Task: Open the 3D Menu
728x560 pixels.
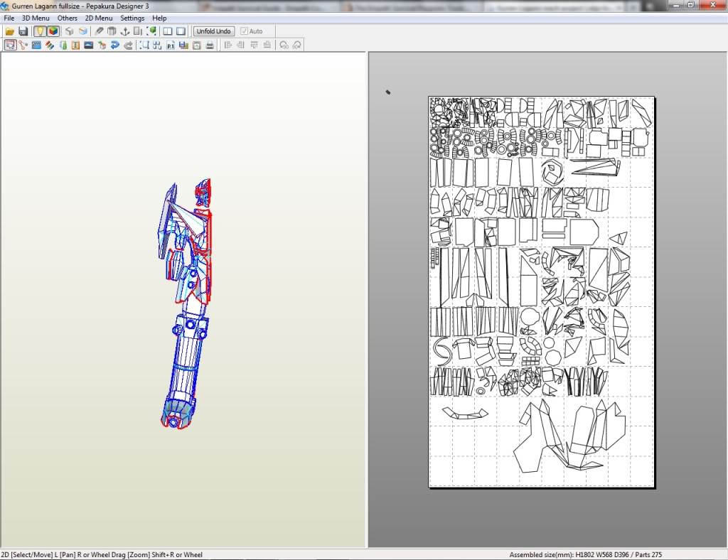Action: (x=36, y=18)
